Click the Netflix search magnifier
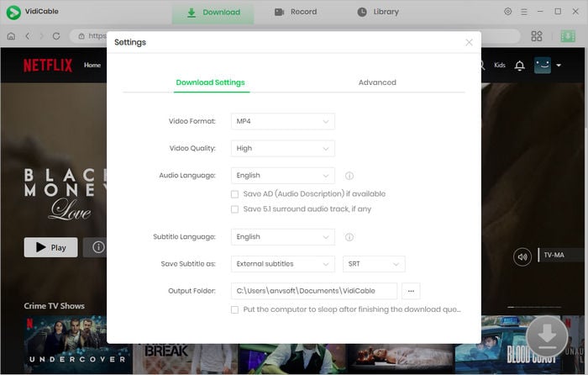 (x=482, y=66)
